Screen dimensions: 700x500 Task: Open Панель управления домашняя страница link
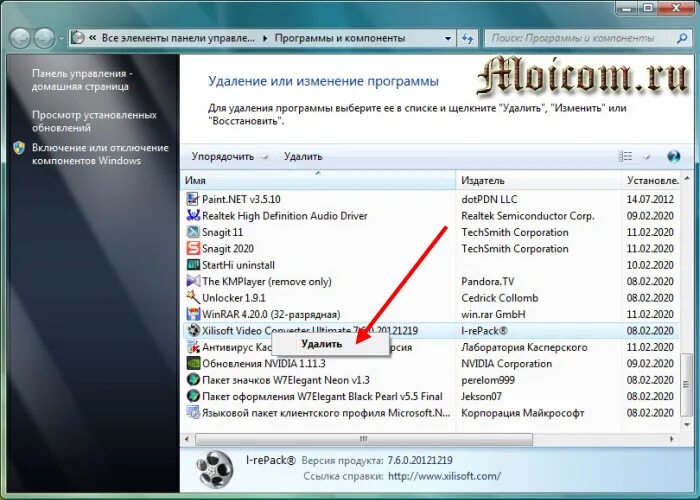pyautogui.click(x=83, y=80)
